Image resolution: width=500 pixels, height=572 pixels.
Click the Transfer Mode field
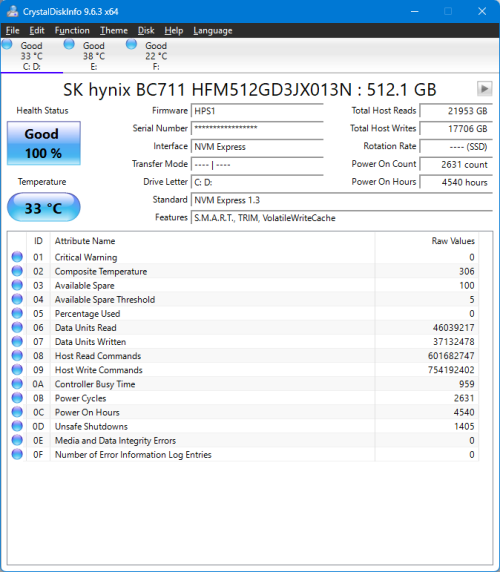click(x=257, y=164)
